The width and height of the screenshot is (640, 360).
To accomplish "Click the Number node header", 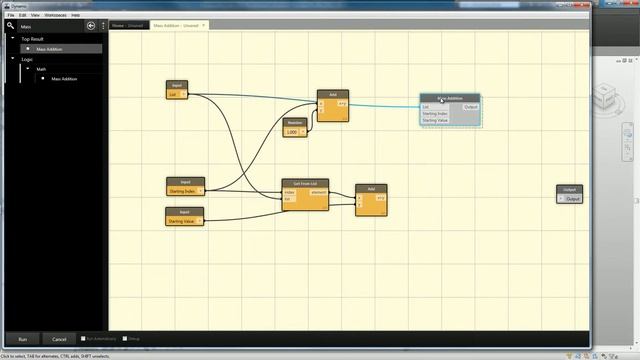I will [295, 122].
